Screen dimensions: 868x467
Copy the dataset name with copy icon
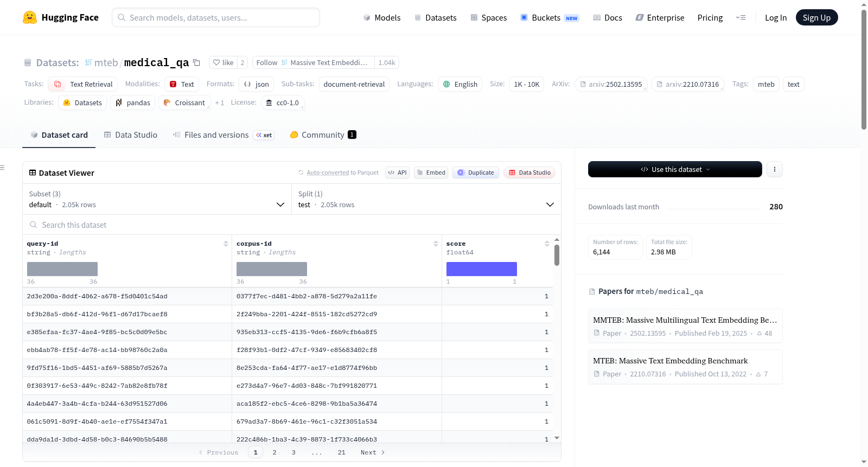click(196, 62)
